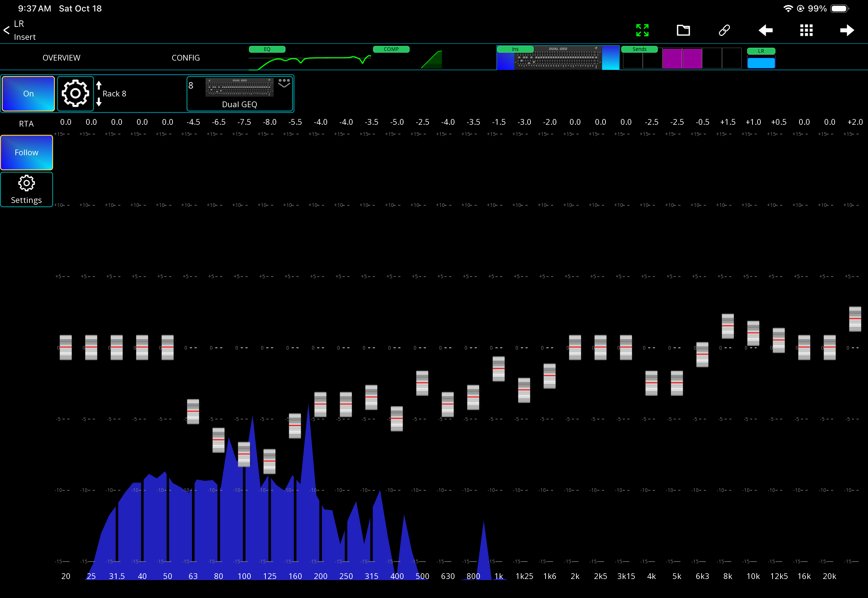The image size is (868, 598).
Task: Select the 4k GEQ fader
Action: click(651, 383)
